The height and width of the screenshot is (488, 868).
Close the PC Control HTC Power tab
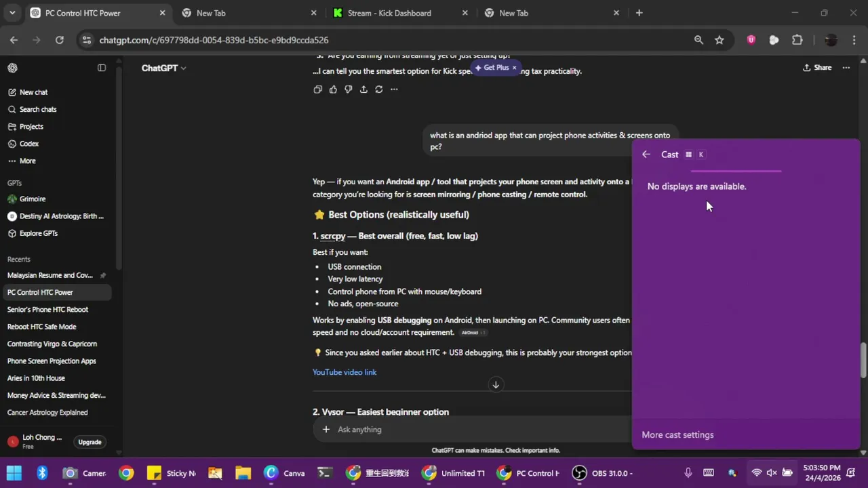[x=162, y=13]
